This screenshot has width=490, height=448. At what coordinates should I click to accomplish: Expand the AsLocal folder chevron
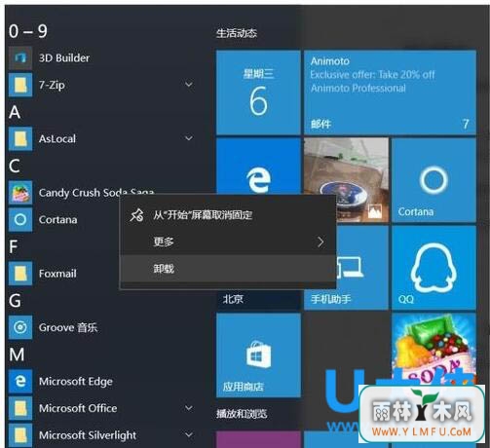point(189,138)
